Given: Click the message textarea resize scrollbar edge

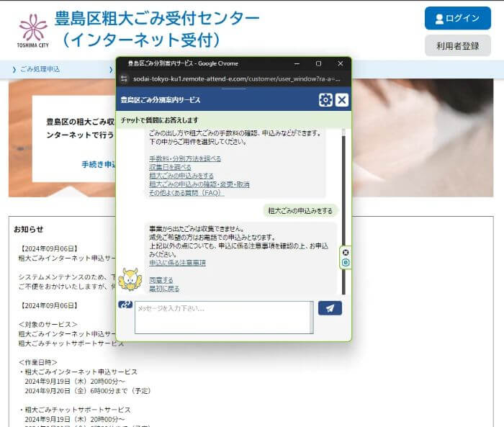Looking at the screenshot, I should tap(312, 318).
